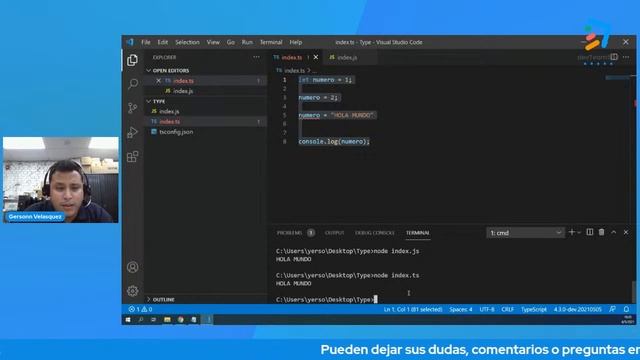Switch to the Debug Console tab

coord(375,233)
